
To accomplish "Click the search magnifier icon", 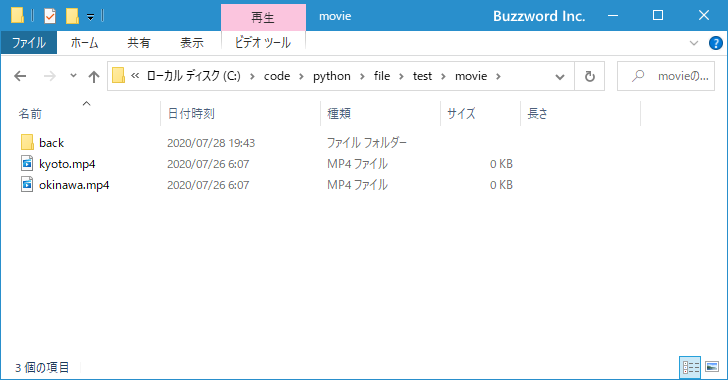I will tap(638, 76).
